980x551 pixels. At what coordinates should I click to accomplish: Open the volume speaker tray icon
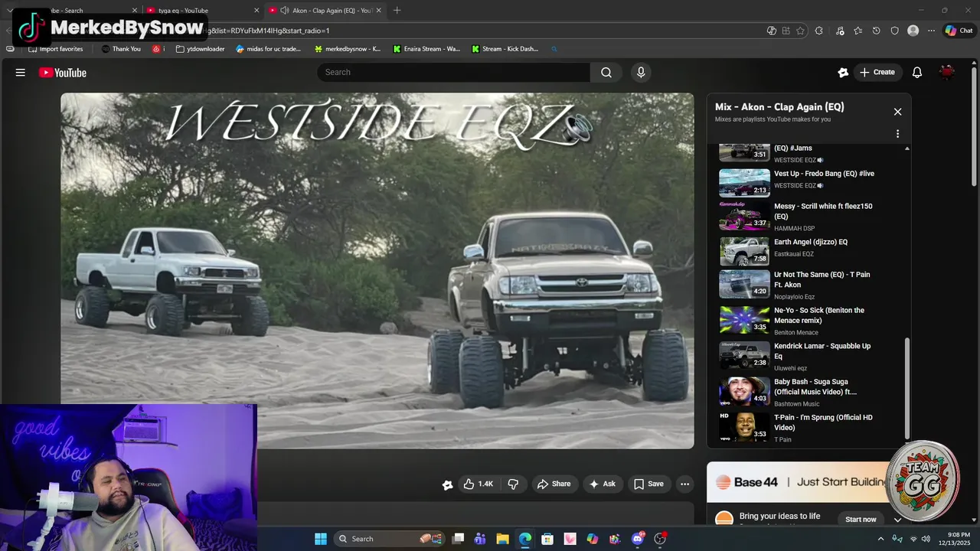pos(926,539)
